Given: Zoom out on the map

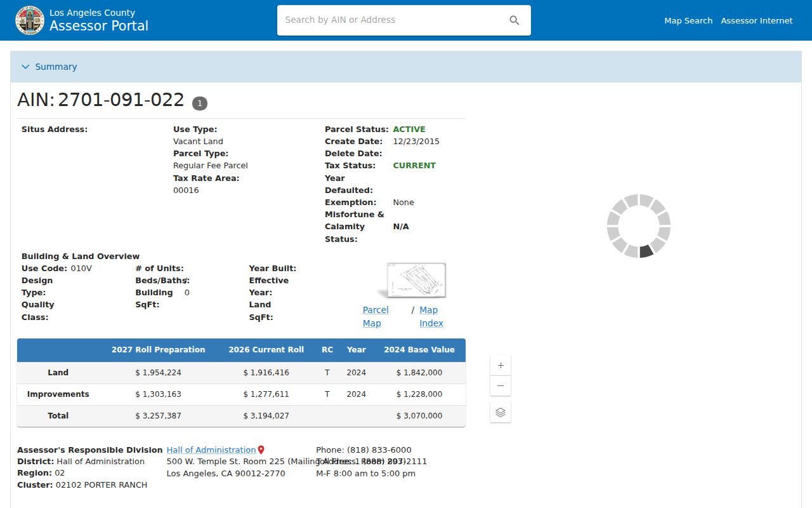Looking at the screenshot, I should (501, 385).
